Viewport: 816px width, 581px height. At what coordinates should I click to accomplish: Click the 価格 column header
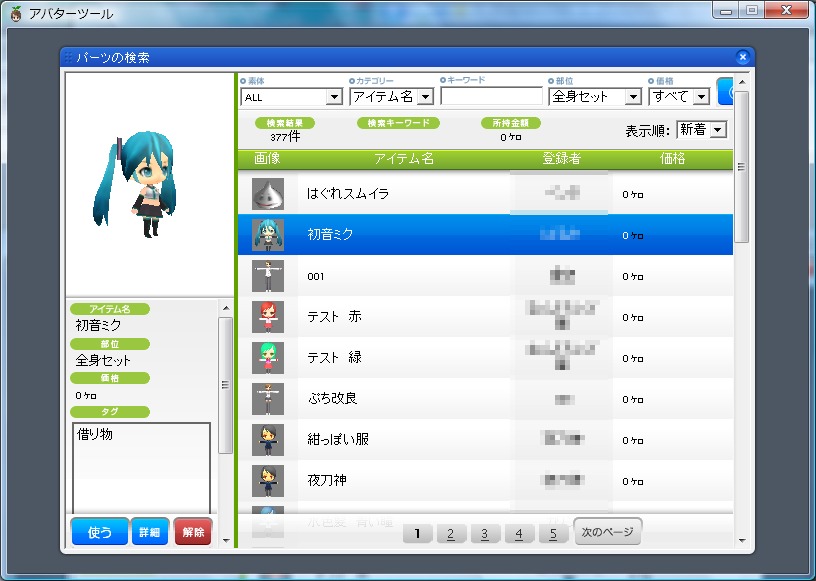(x=672, y=159)
